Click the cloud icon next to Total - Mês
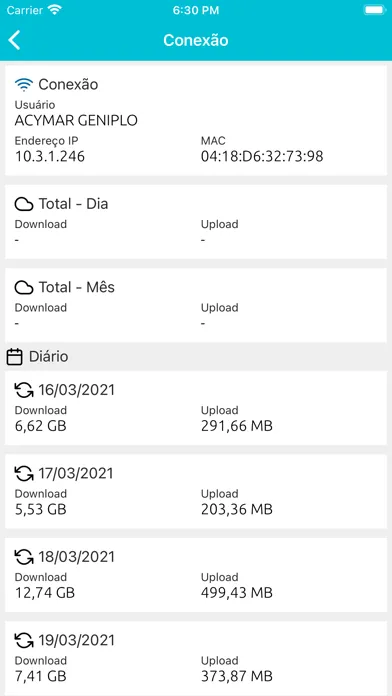 click(24, 288)
